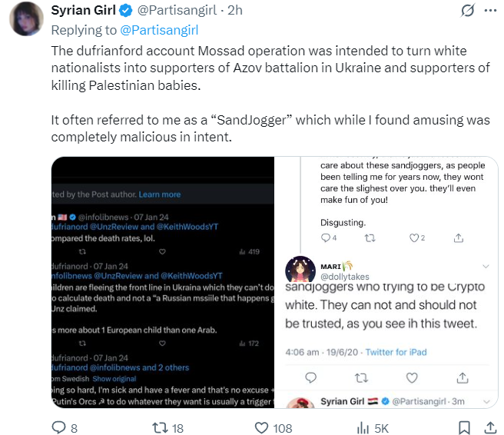The width and height of the screenshot is (504, 435).
Task: Click the Learn more link in the image
Action: pos(159,194)
